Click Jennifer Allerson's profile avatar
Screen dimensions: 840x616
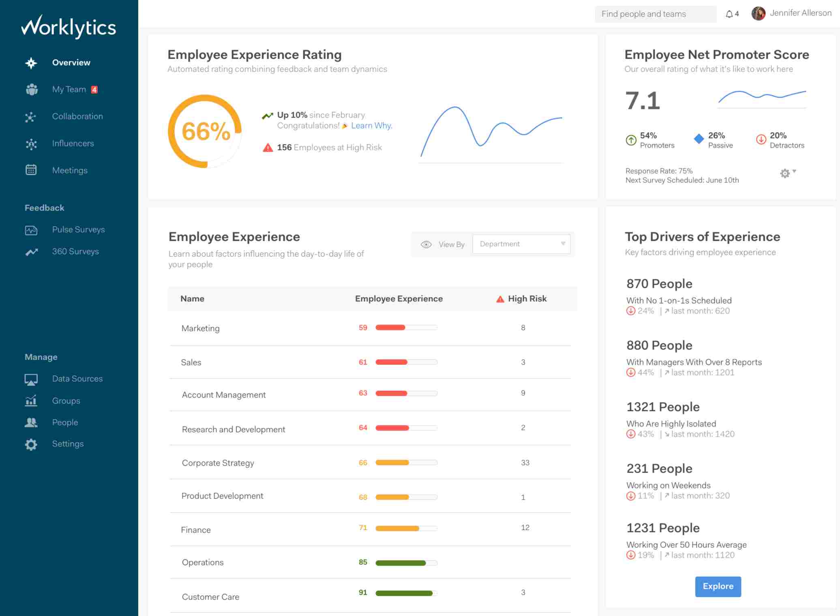(x=758, y=14)
